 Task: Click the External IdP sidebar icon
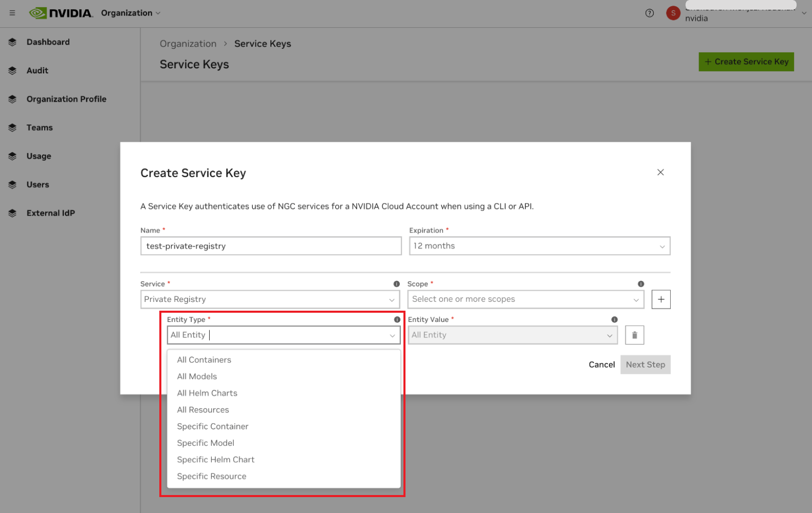pos(12,213)
